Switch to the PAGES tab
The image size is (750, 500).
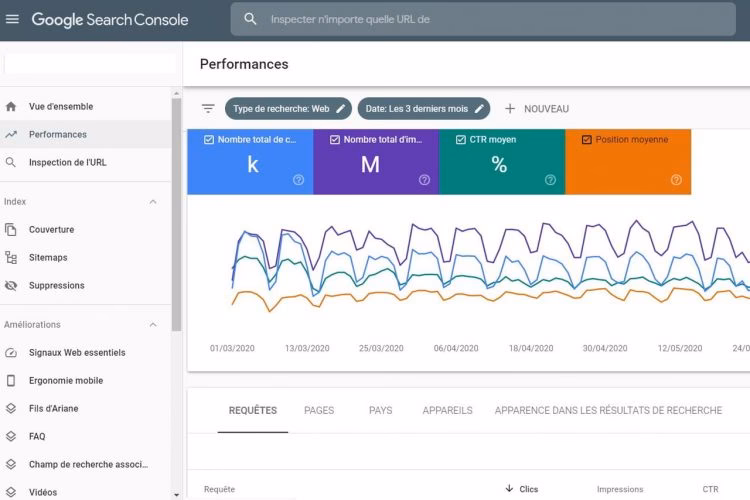[x=319, y=411]
